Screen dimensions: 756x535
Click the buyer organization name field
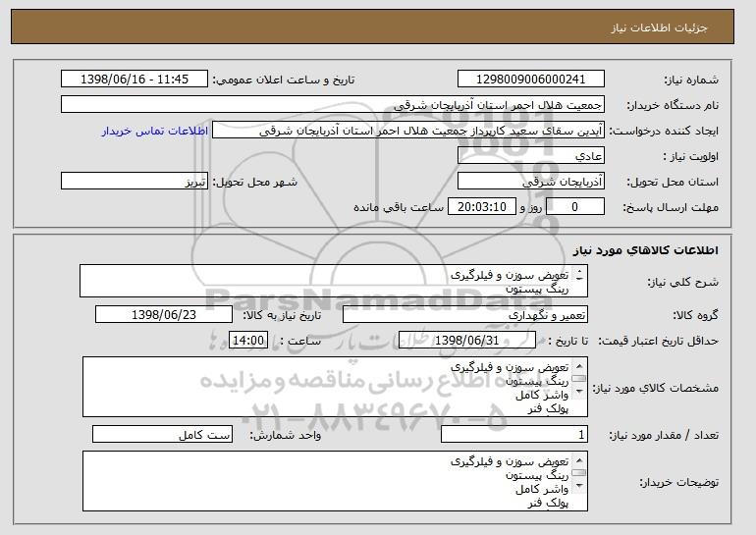333,105
